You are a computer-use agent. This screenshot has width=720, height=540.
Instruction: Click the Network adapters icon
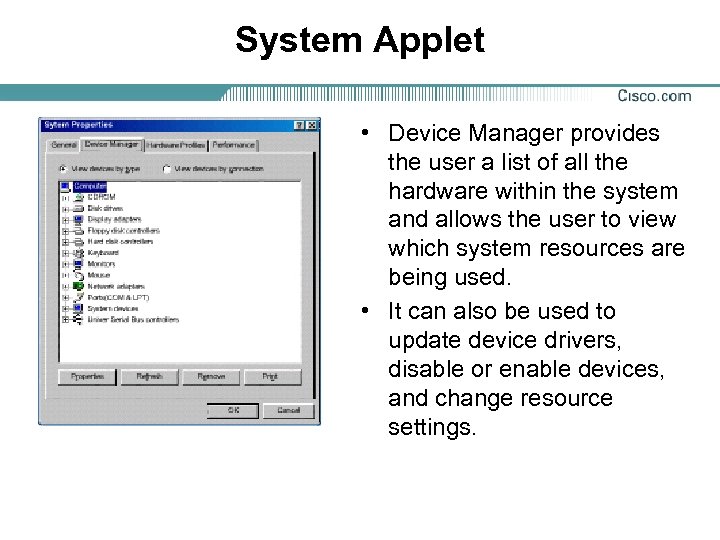coord(79,287)
